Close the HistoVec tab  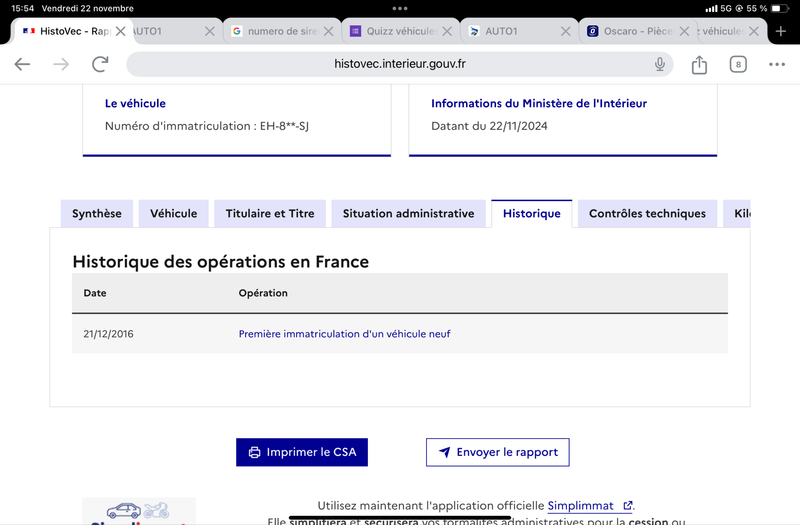point(120,31)
